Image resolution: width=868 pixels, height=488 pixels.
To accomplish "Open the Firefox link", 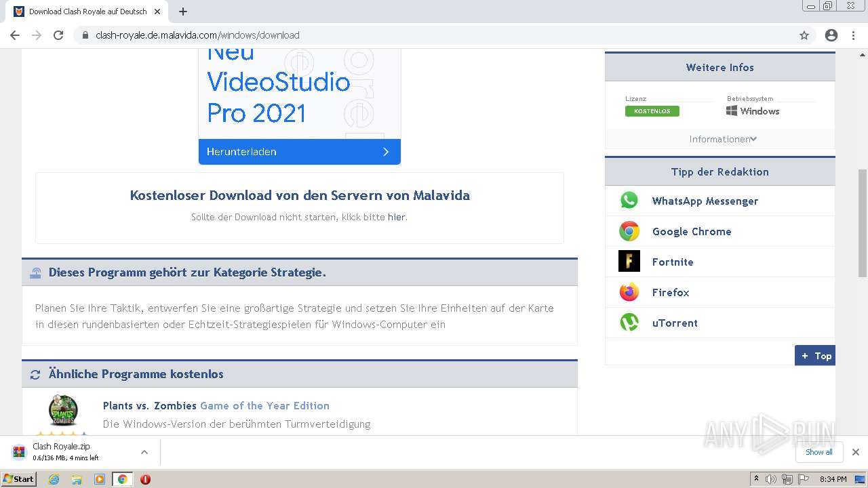I will tap(671, 292).
